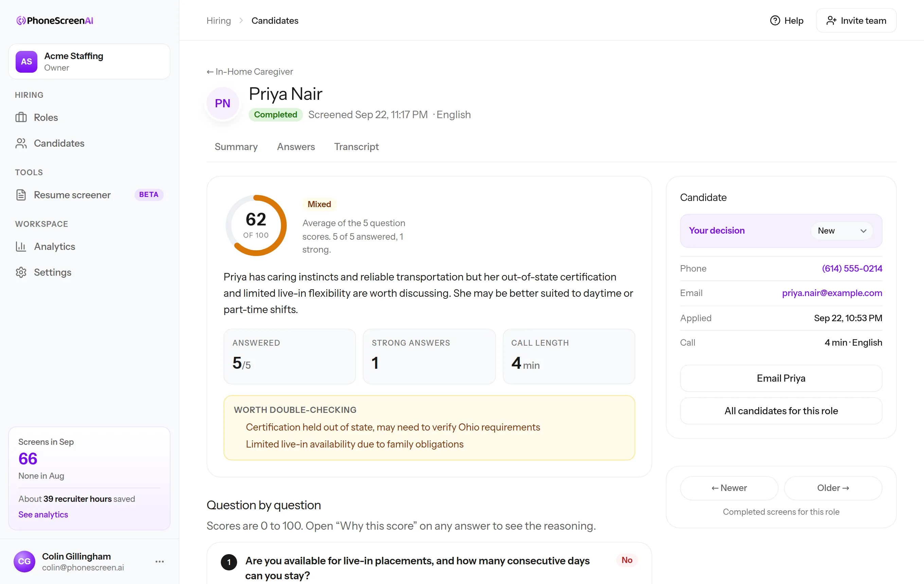Click the Certification held out of state warning

(393, 427)
